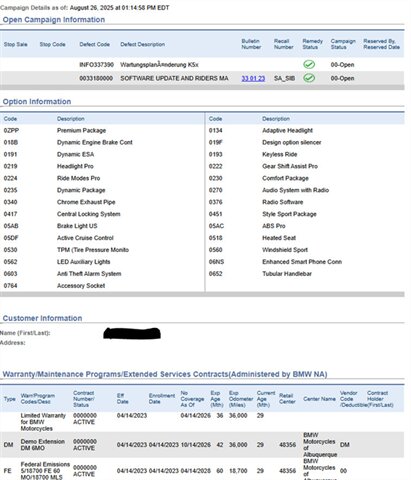Click Accessory Socket option
411x480 pixels.
(81, 286)
